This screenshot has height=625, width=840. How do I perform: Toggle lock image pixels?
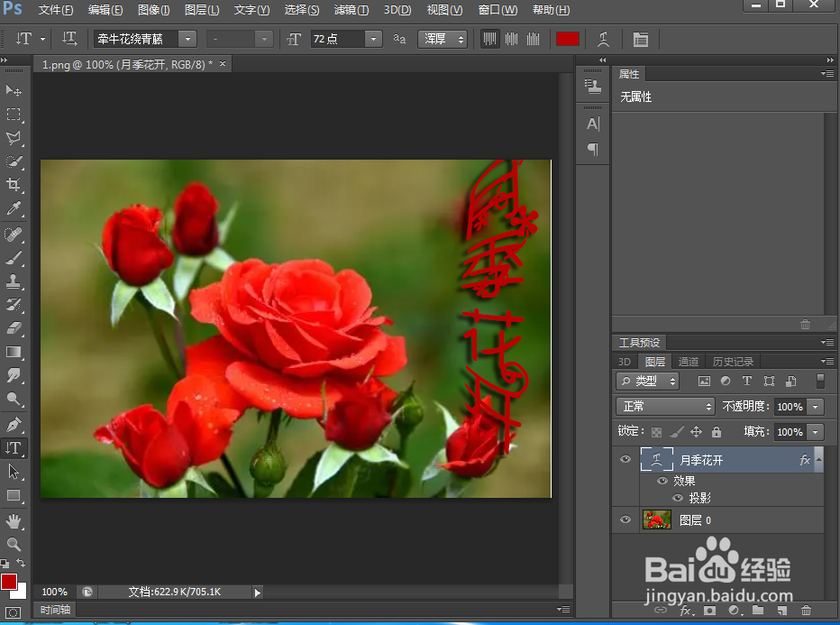coord(677,431)
